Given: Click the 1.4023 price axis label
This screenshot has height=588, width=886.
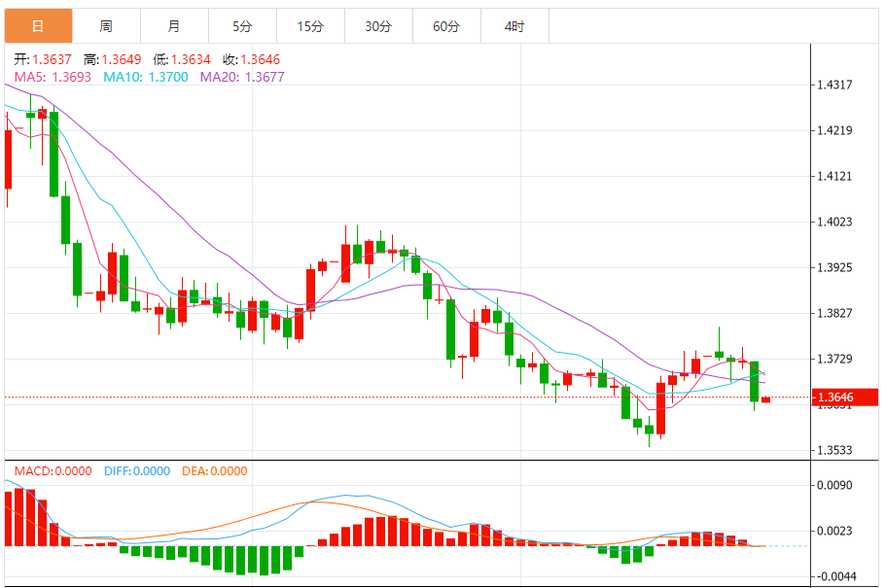Looking at the screenshot, I should coord(834,222).
